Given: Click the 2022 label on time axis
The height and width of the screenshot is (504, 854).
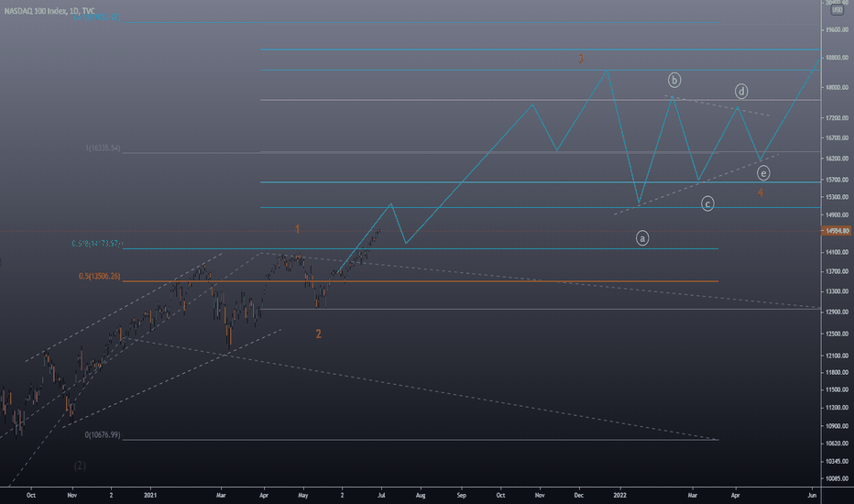Looking at the screenshot, I should tap(619, 495).
